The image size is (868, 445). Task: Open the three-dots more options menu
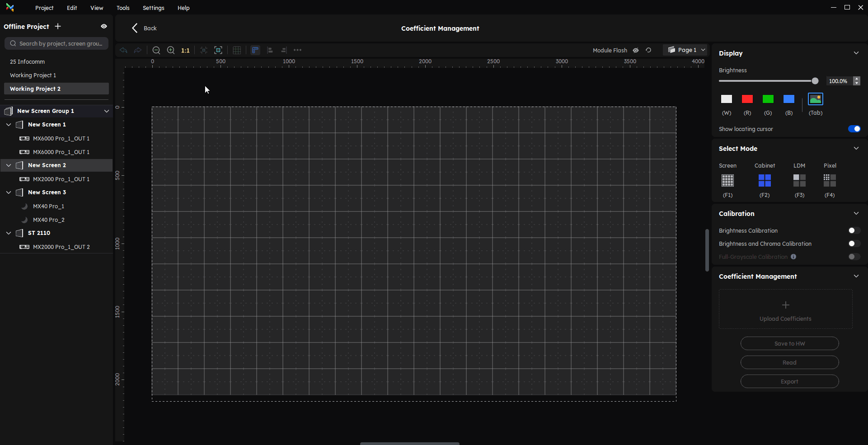[x=297, y=50]
